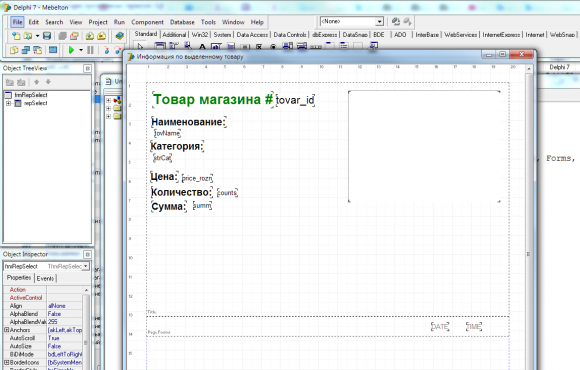The width and height of the screenshot is (580, 370).
Task: Click the arrow cursor component selector
Action: [140, 47]
